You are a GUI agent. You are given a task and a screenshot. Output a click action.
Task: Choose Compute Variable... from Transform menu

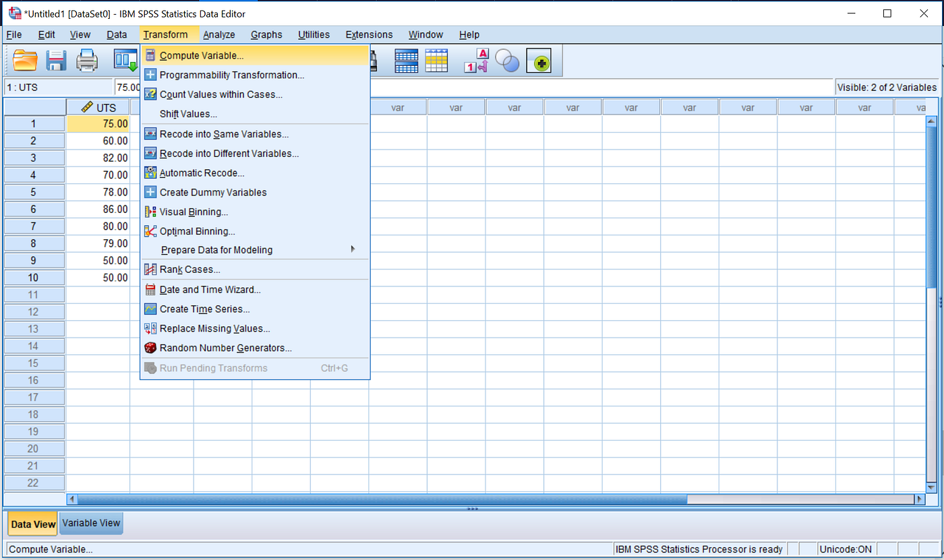[x=255, y=55]
